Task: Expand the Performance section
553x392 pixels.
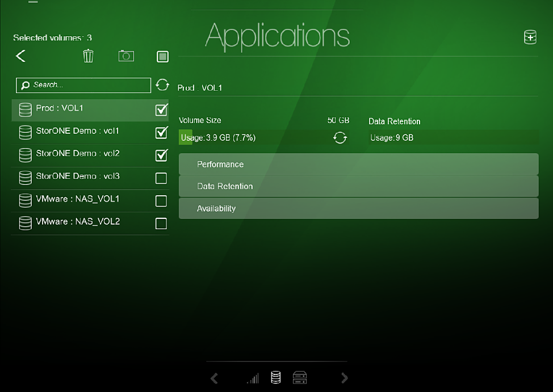Action: 358,165
